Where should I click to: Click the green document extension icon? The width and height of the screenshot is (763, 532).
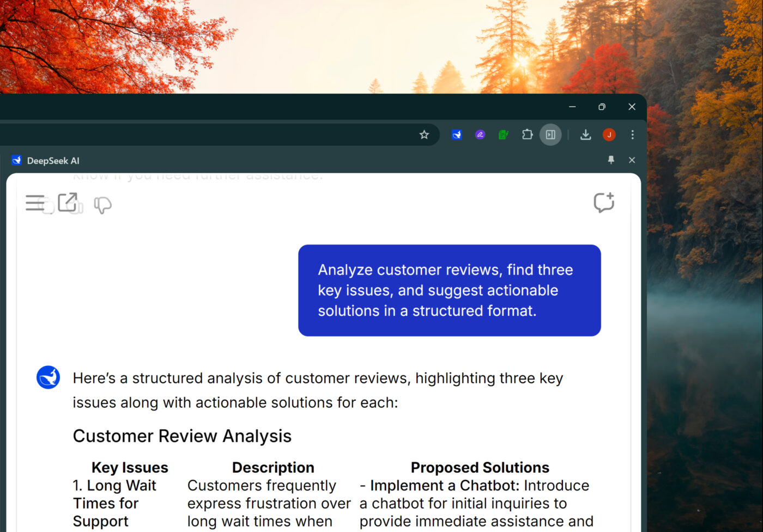click(504, 134)
